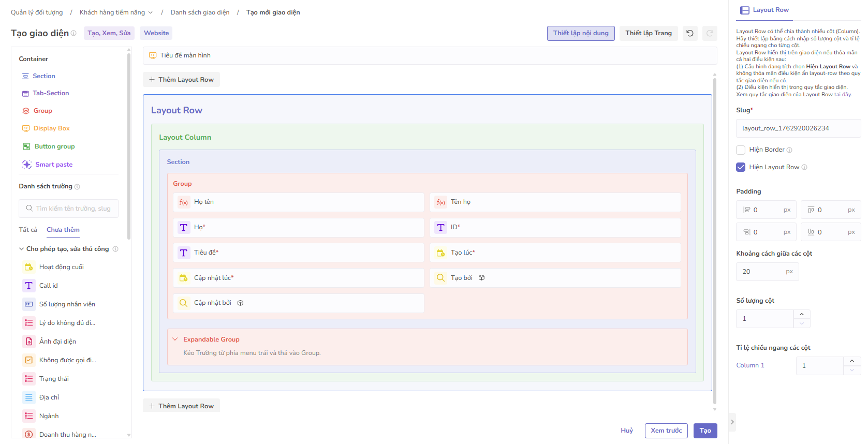The width and height of the screenshot is (868, 444).
Task: Enable the Hiện Border checkbox
Action: tap(741, 150)
